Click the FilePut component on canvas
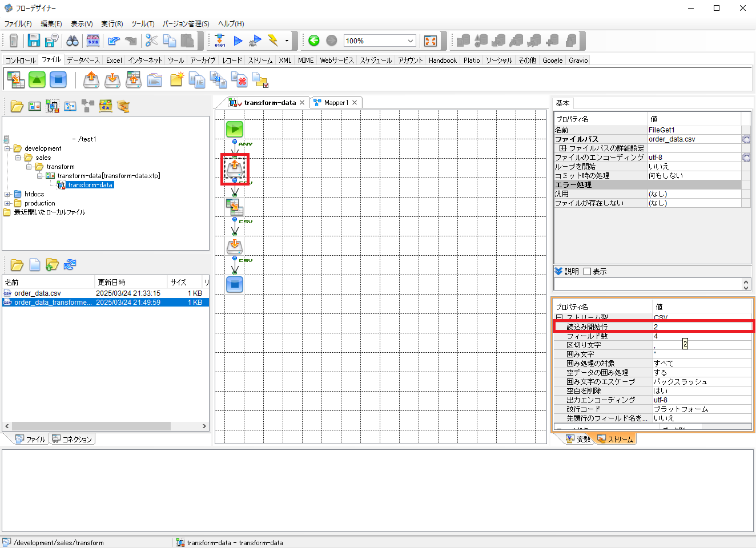The image size is (756, 548). pos(235,246)
